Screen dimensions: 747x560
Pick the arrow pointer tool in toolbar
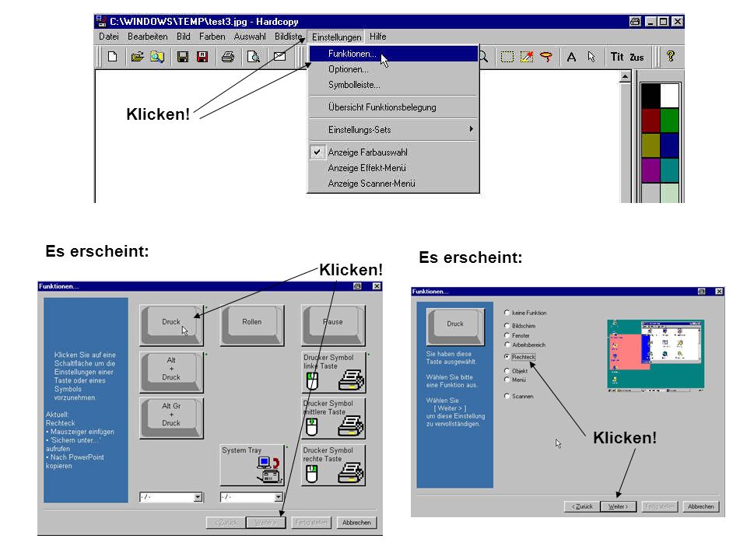[591, 57]
